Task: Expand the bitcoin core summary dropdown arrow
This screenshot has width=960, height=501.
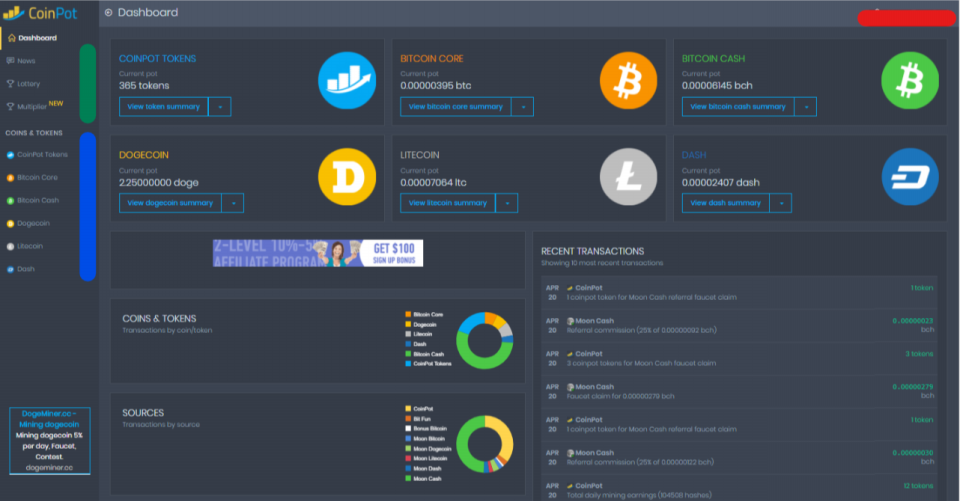Action: pos(522,107)
